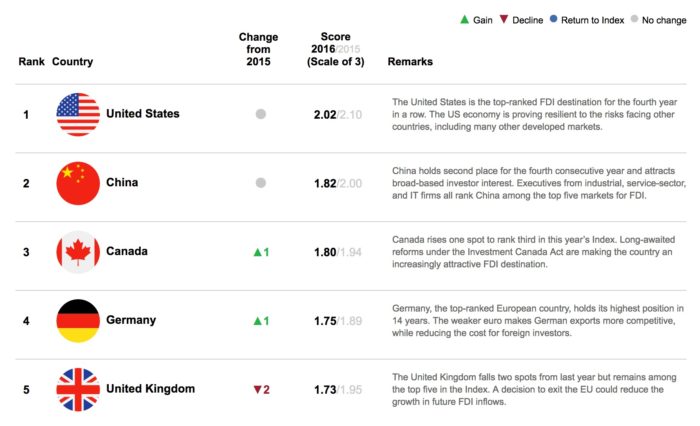The height and width of the screenshot is (426, 700).
Task: Sort by the Rank column header
Action: (x=30, y=62)
